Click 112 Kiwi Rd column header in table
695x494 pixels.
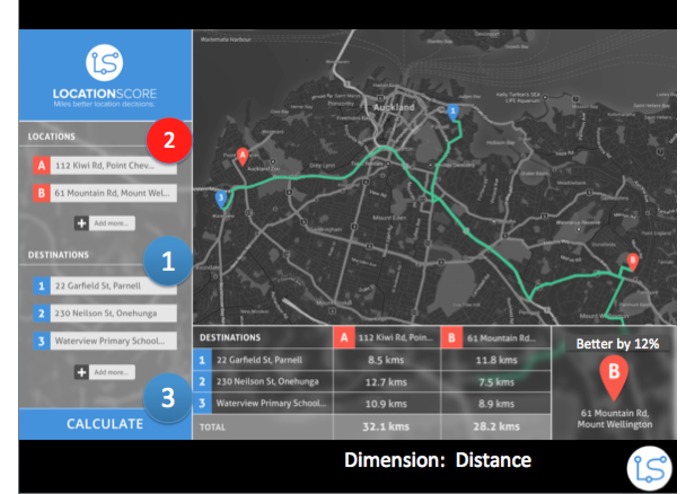(395, 338)
